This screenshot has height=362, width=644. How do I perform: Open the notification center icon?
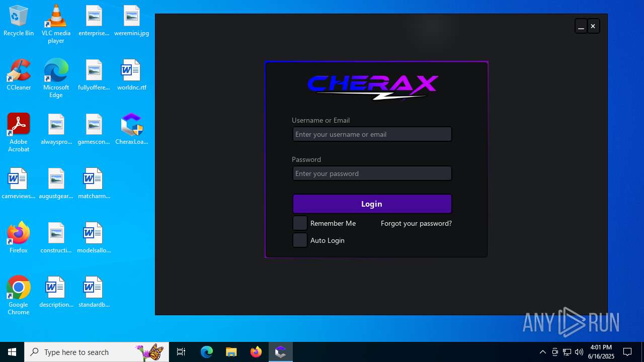point(627,352)
